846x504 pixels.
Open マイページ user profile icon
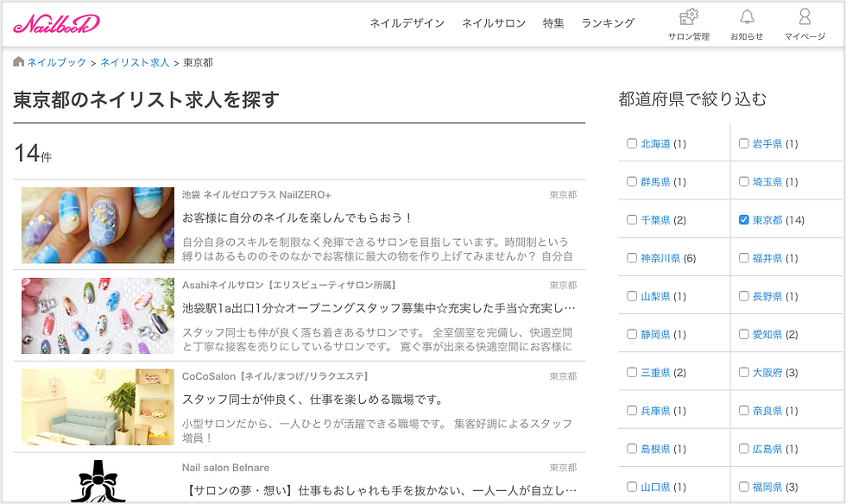pyautogui.click(x=805, y=25)
